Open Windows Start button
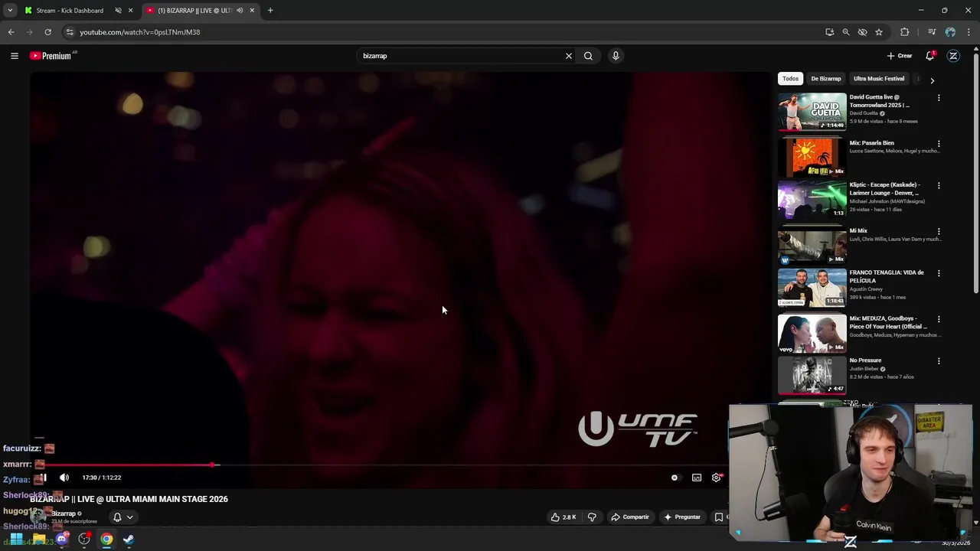Viewport: 980px width, 551px height. click(16, 540)
